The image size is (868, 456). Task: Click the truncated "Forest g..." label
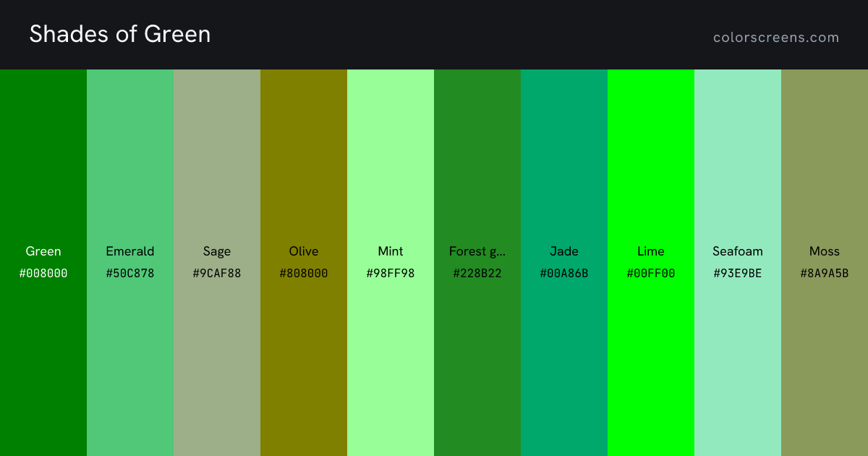[477, 252]
